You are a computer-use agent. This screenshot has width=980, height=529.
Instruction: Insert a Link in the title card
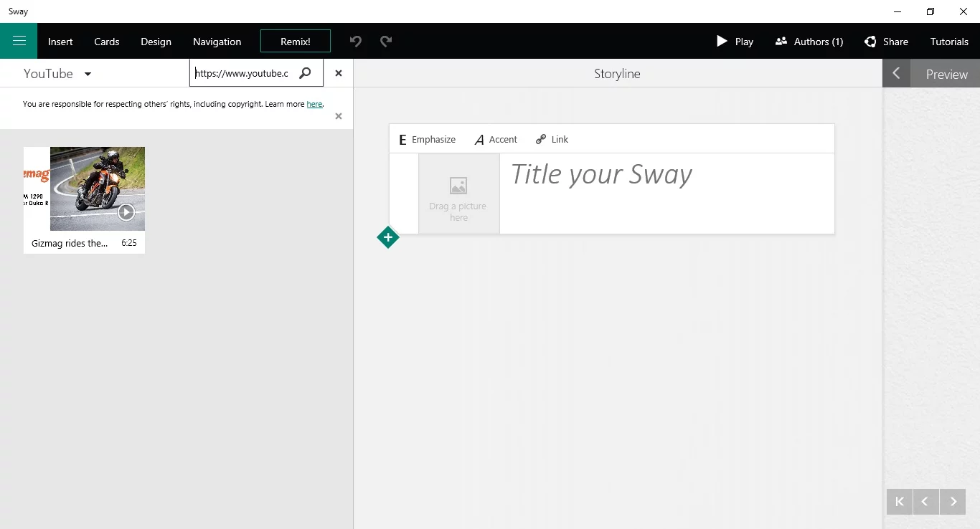click(x=552, y=139)
